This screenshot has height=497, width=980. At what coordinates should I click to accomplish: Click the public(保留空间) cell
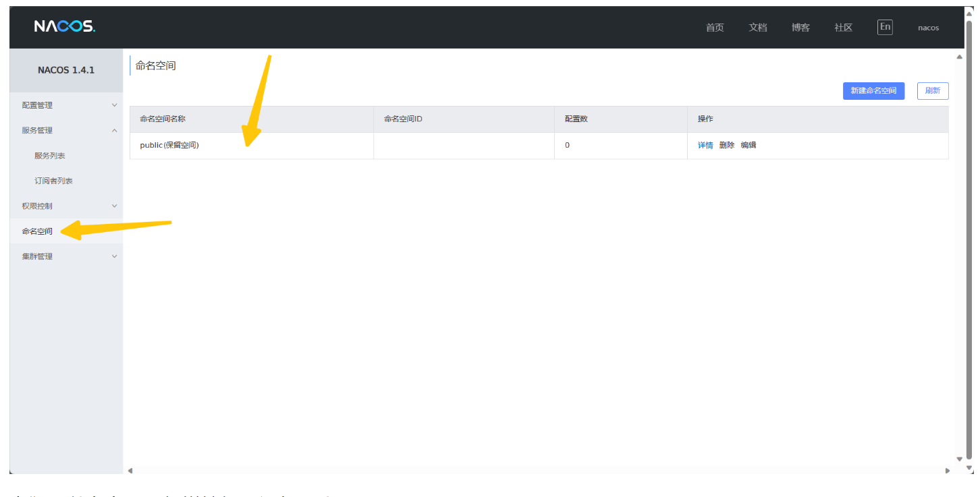point(252,145)
